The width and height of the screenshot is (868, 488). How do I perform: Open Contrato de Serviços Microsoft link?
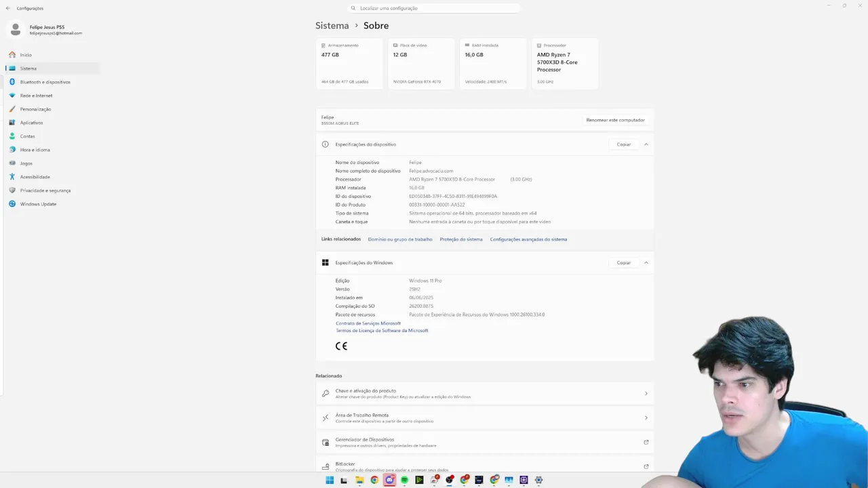coord(368,323)
